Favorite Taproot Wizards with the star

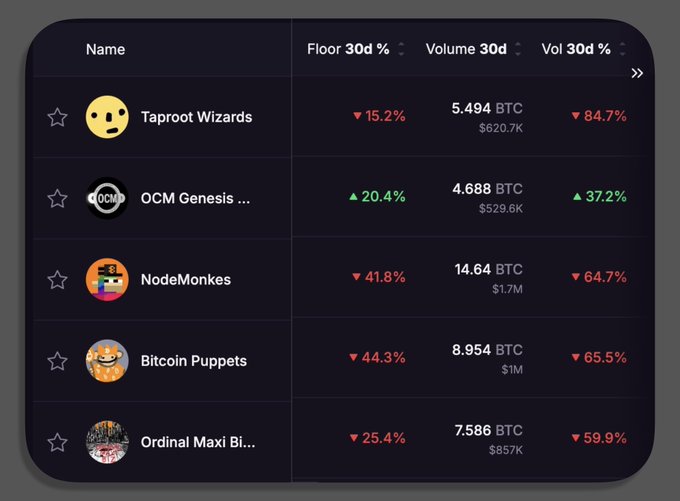coord(58,117)
